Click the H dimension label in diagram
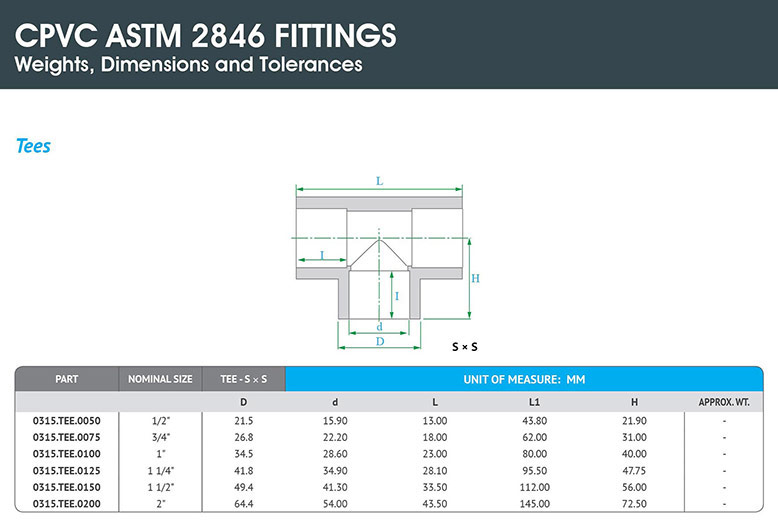Image resolution: width=778 pixels, height=520 pixels. (x=475, y=278)
